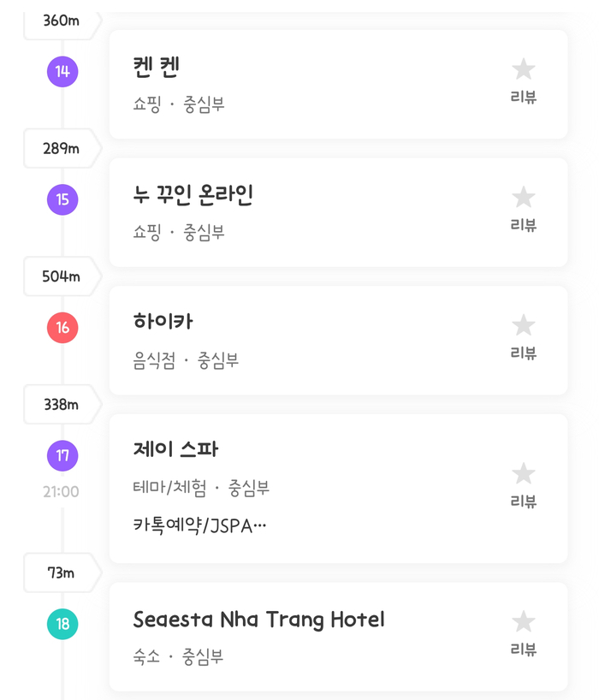Click the 504m distance tag
The width and height of the screenshot is (599, 700).
tap(62, 276)
